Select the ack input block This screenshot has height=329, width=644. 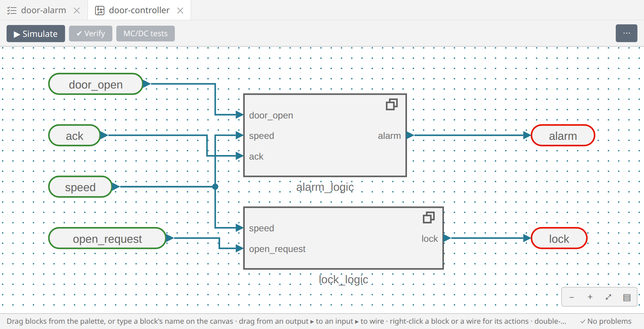tap(74, 135)
